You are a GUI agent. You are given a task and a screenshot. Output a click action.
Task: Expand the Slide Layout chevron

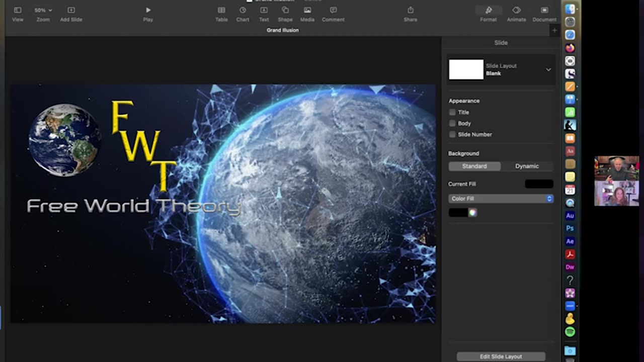pyautogui.click(x=548, y=69)
